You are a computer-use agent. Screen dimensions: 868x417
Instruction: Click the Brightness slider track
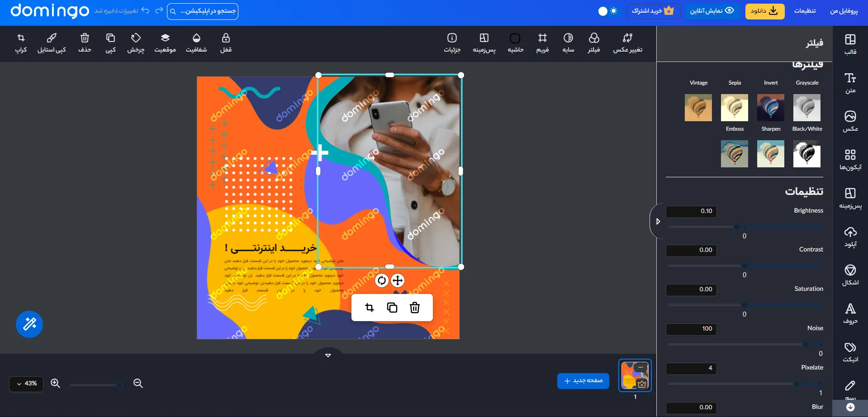coord(745,227)
